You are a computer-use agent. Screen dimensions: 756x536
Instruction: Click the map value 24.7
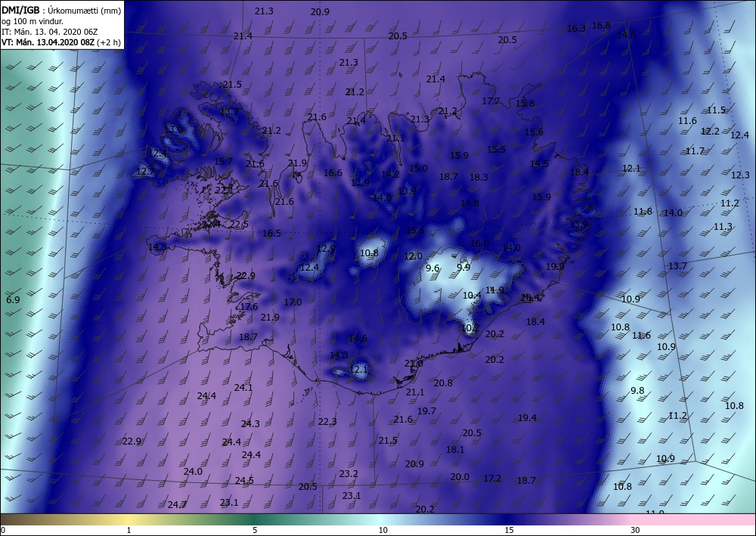pyautogui.click(x=177, y=505)
